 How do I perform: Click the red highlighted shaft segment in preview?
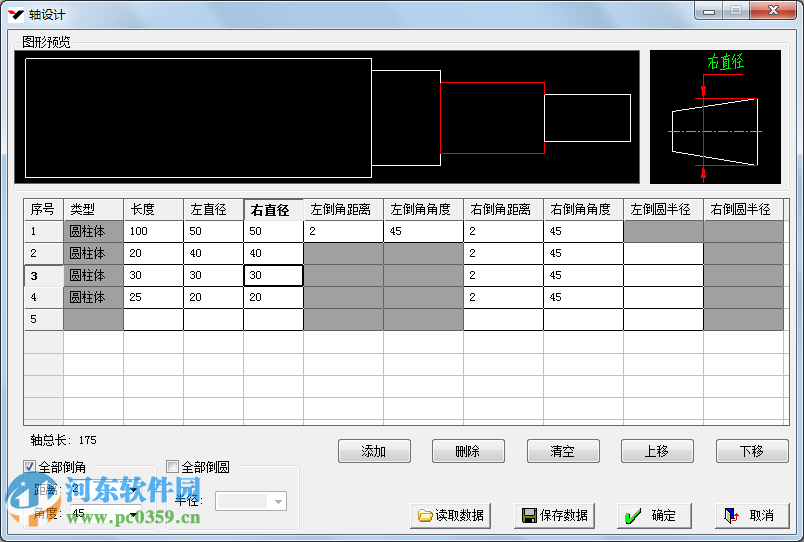coord(492,118)
